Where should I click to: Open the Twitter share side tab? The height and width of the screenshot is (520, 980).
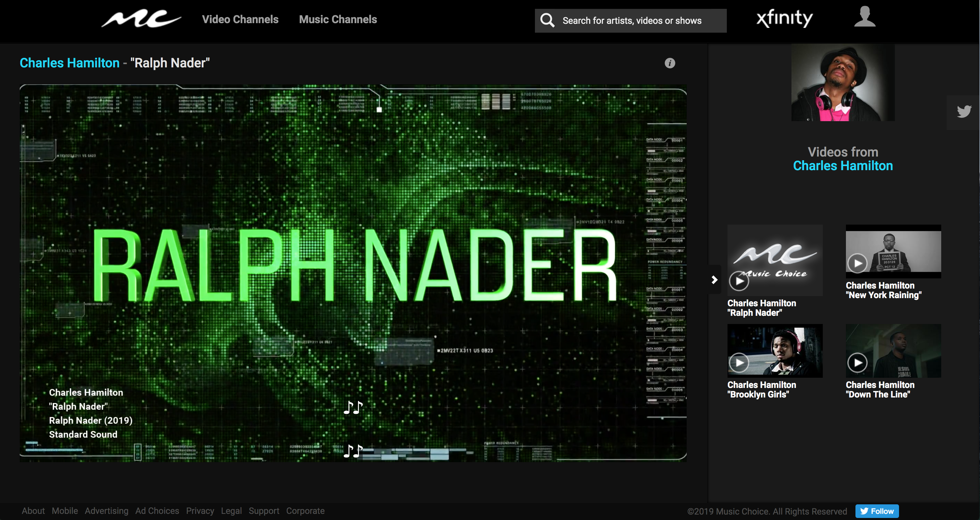tap(963, 112)
